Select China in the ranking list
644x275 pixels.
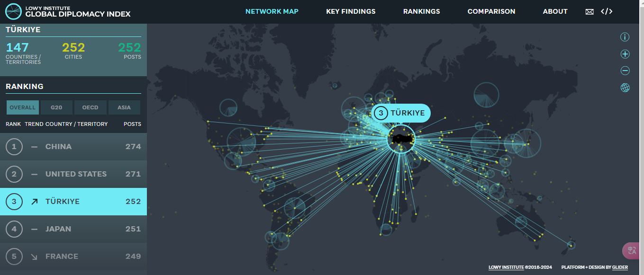tap(73, 147)
